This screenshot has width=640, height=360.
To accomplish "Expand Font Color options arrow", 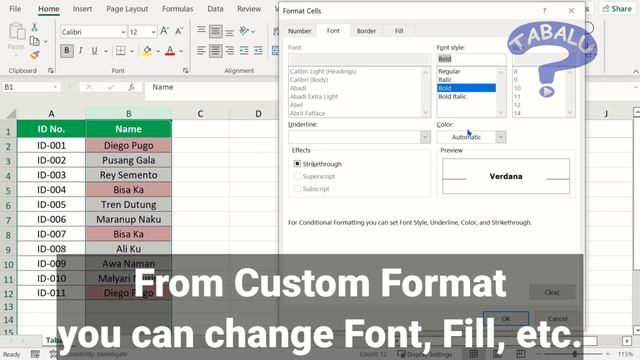I will (181, 51).
